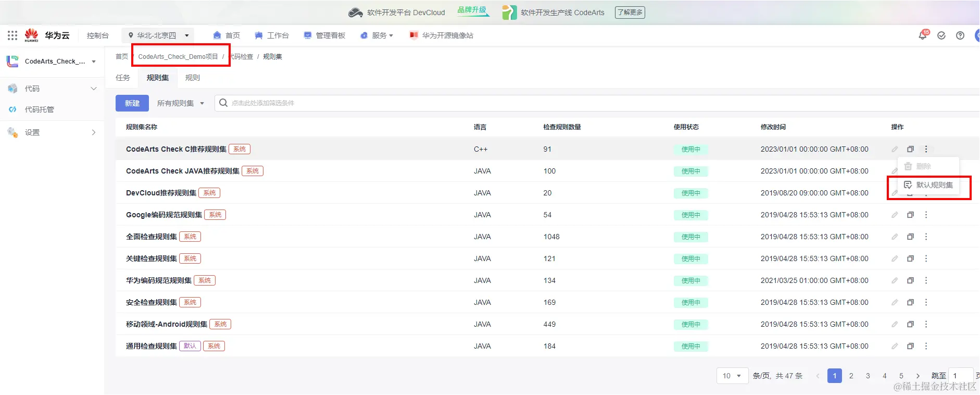Open the help question mark icon
Viewport: 980px width, 395px height.
point(960,35)
